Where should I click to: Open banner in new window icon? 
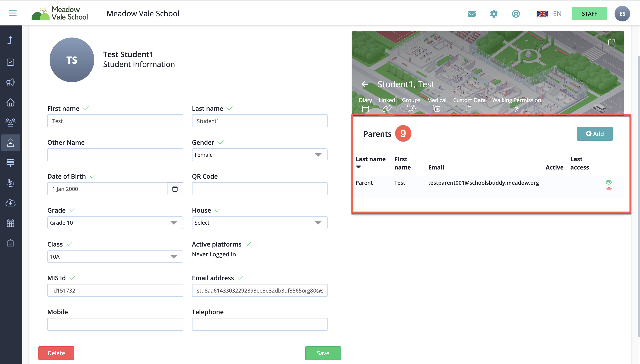611,42
